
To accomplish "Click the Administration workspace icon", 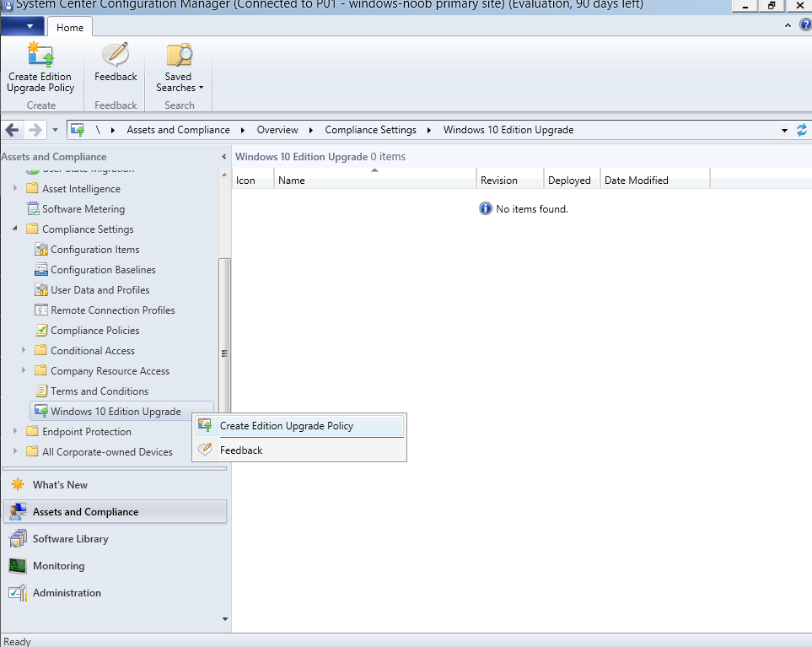I will [x=18, y=593].
